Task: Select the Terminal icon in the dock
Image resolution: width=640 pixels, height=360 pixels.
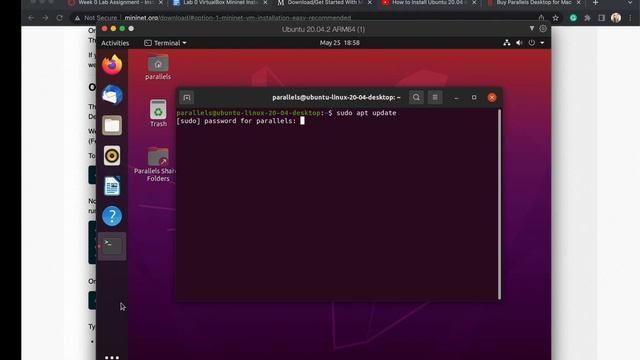Action: click(112, 246)
